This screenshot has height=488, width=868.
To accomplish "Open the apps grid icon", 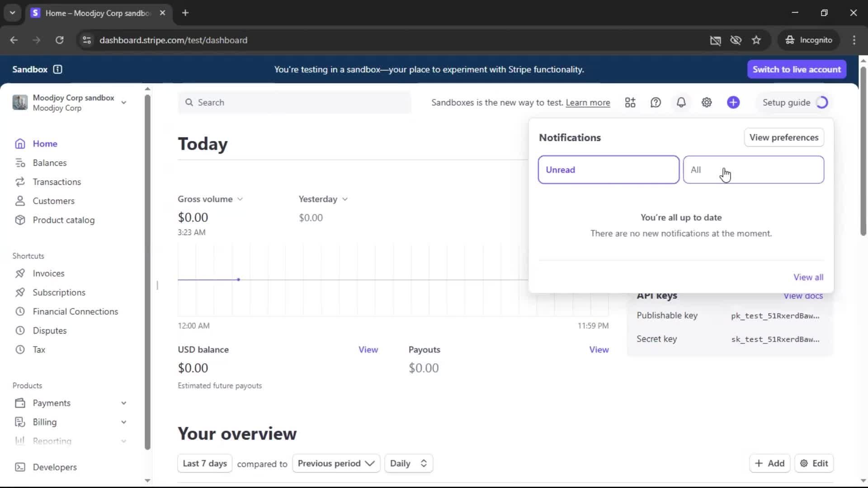I will point(630,103).
